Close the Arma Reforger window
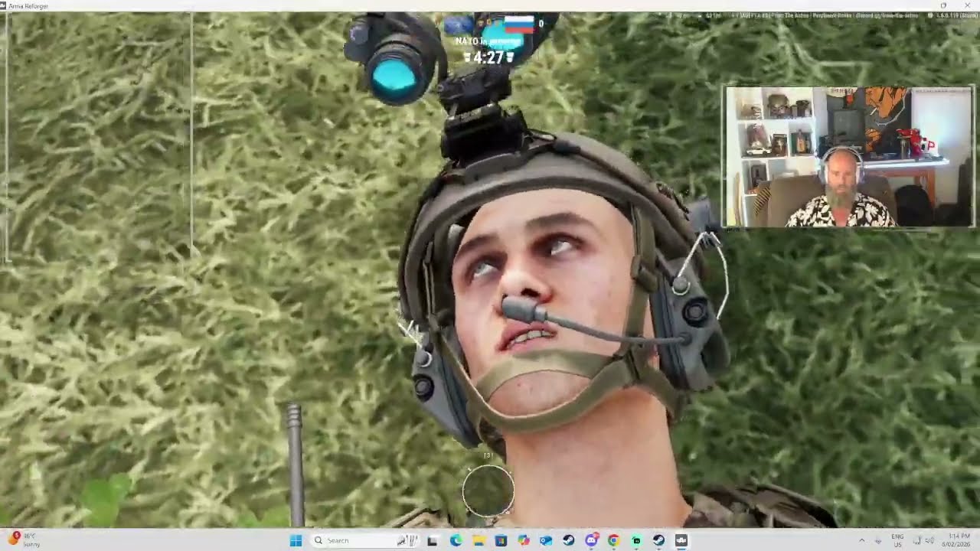The image size is (980, 551). tap(966, 5)
